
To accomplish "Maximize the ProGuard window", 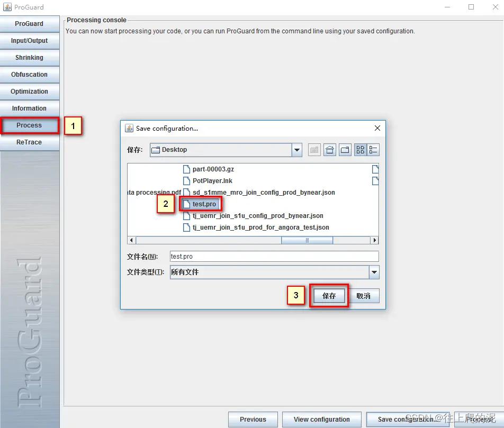I will (x=471, y=7).
